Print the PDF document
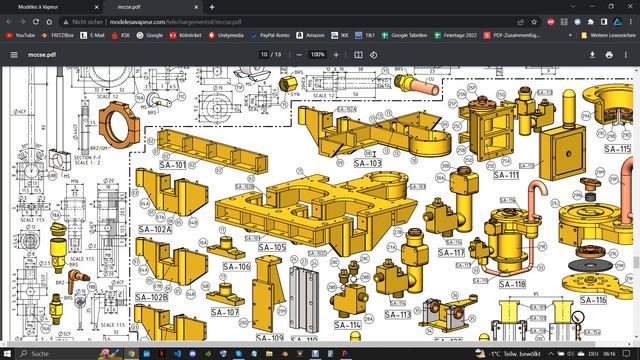This screenshot has height=360, width=640. click(609, 55)
